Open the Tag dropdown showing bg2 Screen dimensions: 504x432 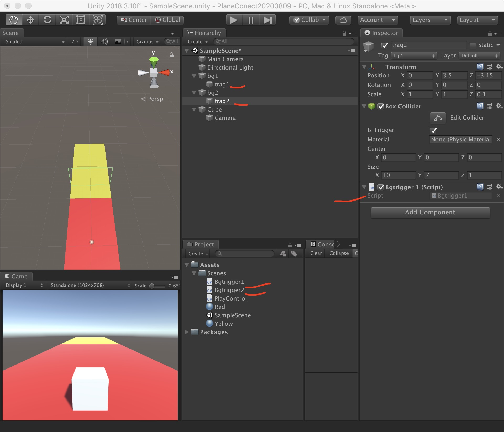pos(414,56)
